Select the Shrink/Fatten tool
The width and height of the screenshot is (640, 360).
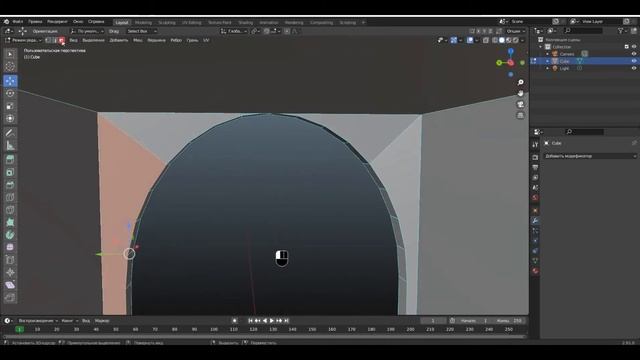point(10,273)
